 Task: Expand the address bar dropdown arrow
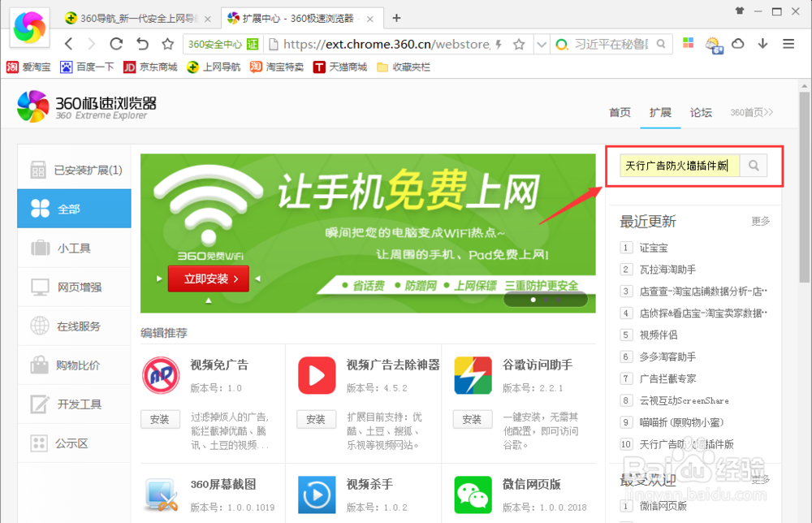(x=541, y=45)
